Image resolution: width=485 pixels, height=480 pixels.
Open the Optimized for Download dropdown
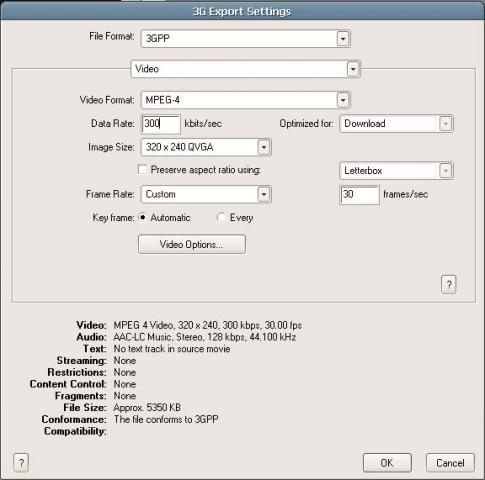[396, 124]
